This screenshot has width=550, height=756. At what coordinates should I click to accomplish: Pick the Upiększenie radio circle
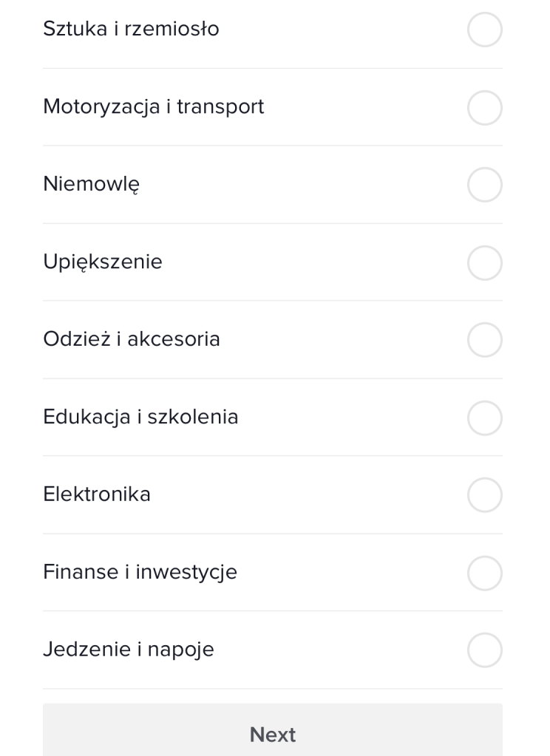(485, 262)
